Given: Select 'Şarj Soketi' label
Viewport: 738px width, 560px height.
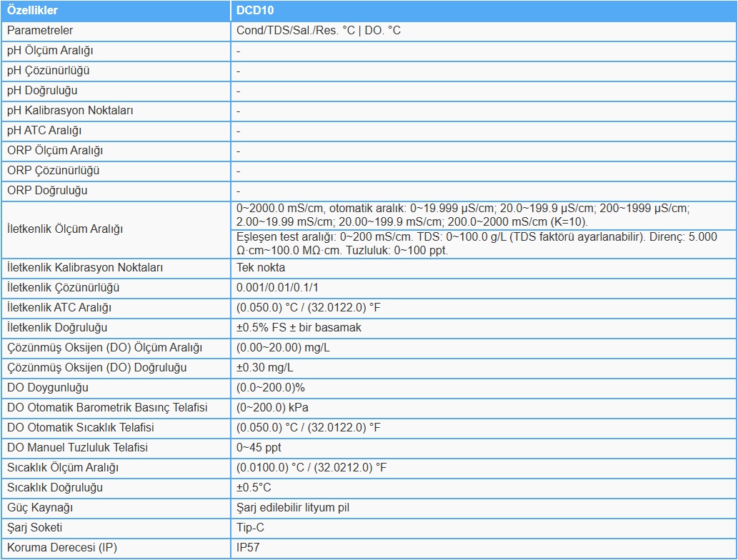Looking at the screenshot, I should pos(34,528).
